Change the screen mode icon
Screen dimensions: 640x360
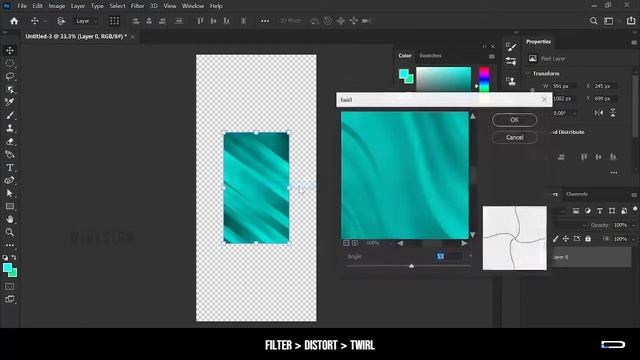[10, 300]
